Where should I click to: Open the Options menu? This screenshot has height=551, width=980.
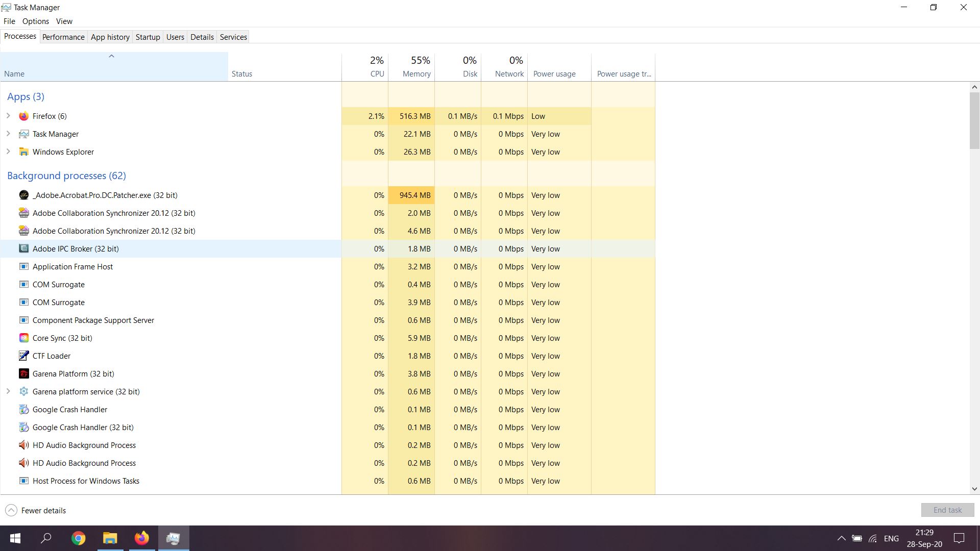[x=36, y=21]
